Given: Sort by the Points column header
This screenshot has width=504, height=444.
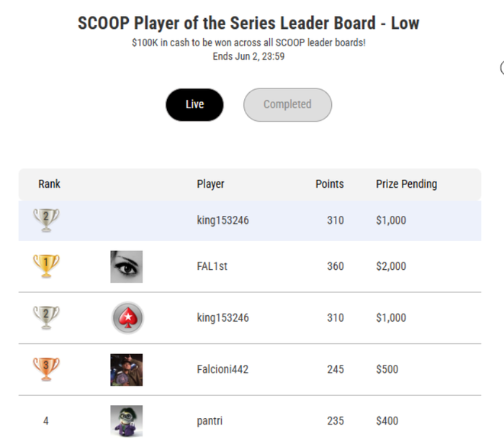Looking at the screenshot, I should tap(330, 184).
